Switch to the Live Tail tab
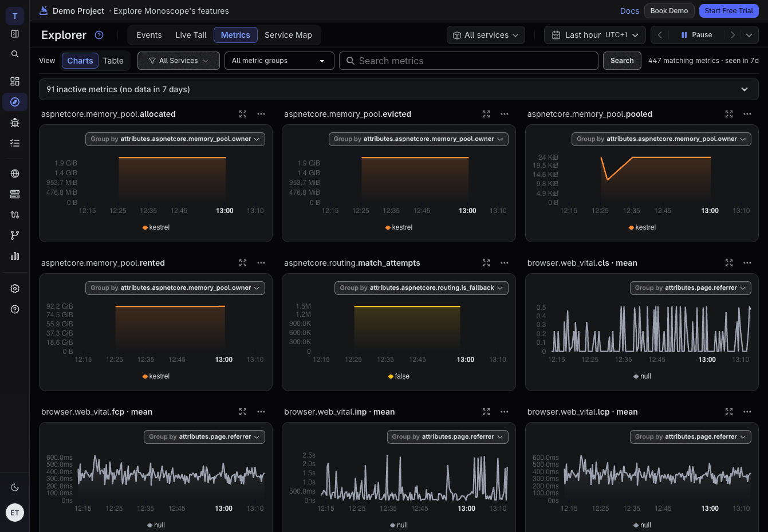768x532 pixels. [191, 35]
